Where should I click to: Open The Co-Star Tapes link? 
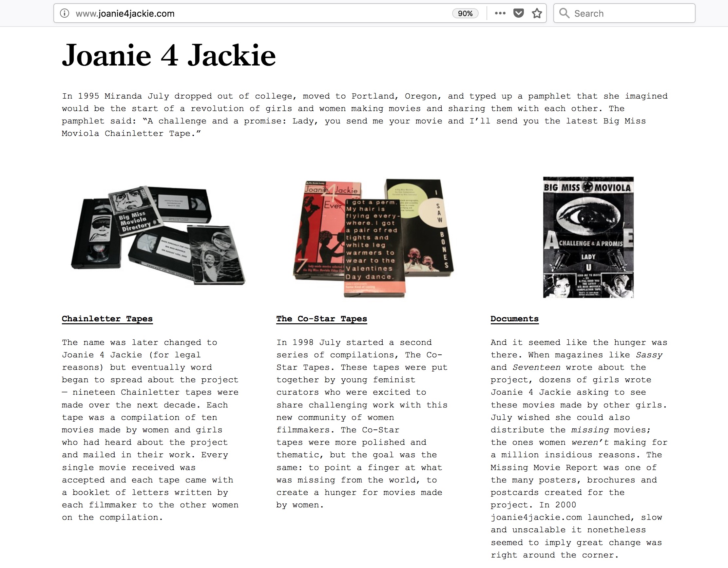click(321, 319)
